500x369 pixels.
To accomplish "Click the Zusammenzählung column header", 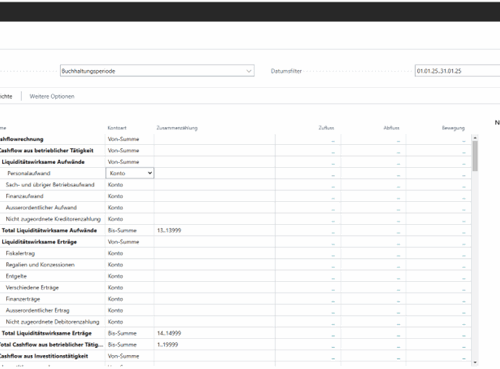I will 177,128.
